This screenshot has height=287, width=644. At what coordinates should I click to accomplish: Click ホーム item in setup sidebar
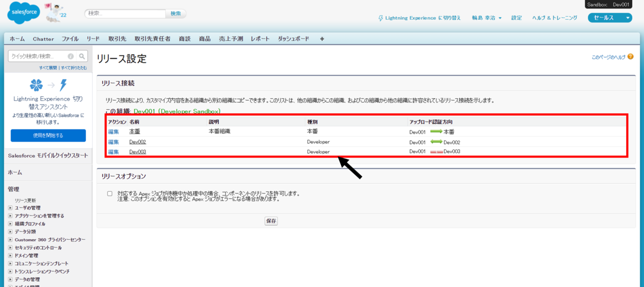click(15, 173)
